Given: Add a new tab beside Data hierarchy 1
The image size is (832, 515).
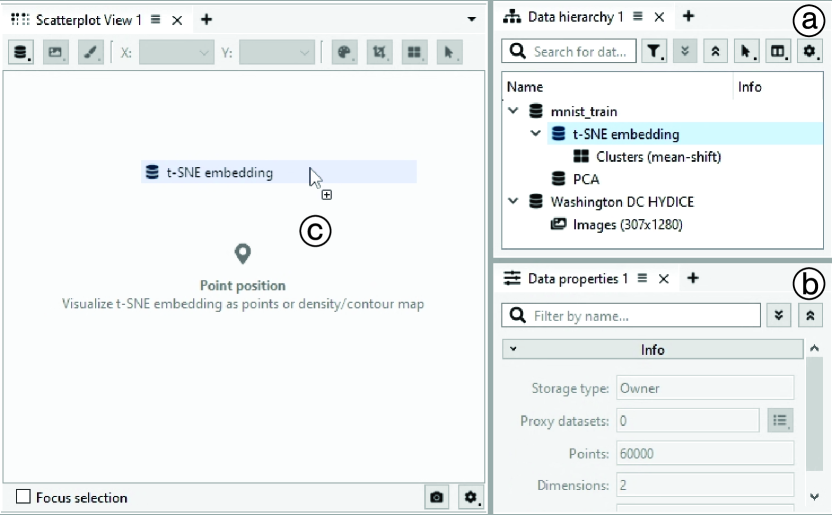Looking at the screenshot, I should [688, 16].
